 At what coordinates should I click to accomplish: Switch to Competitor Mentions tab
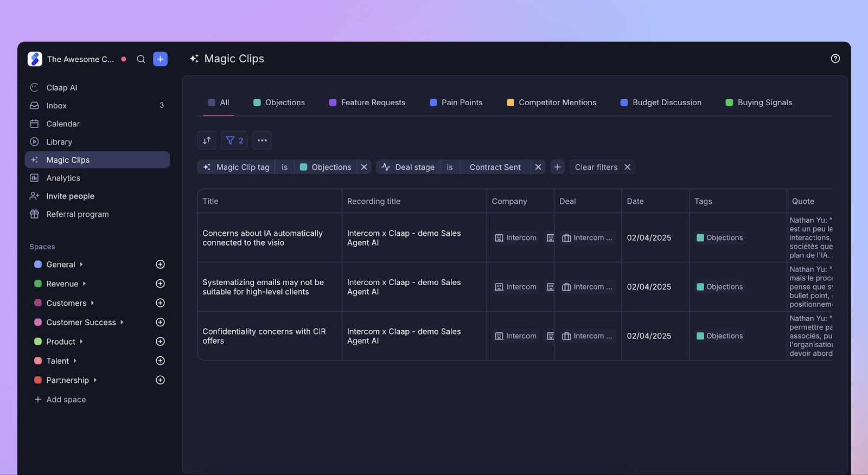(551, 102)
